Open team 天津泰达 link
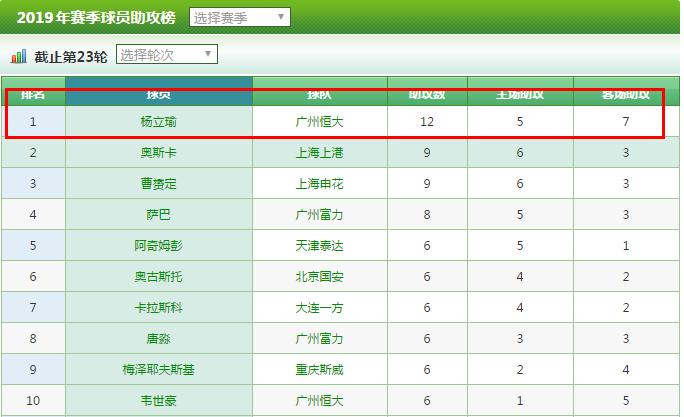Viewport: 684px width, 417px height. click(319, 246)
